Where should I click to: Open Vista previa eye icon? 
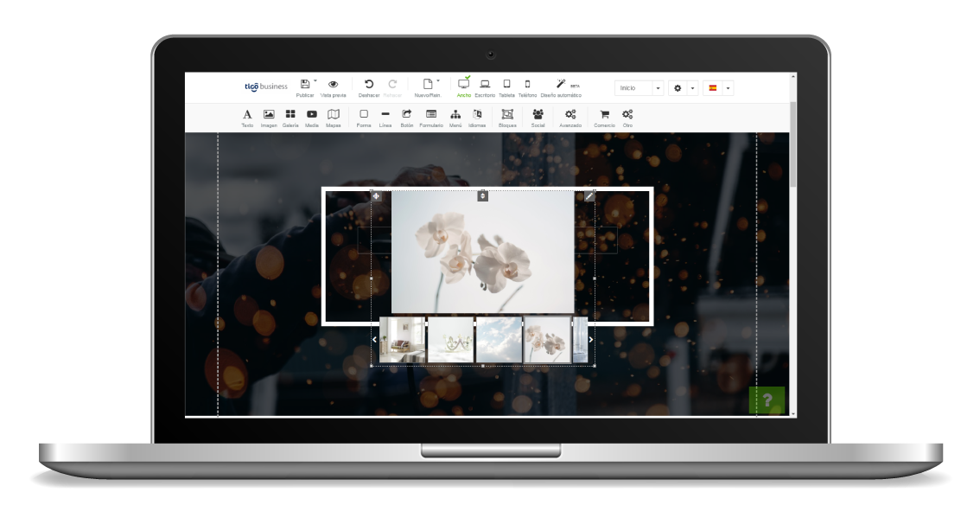coord(333,85)
